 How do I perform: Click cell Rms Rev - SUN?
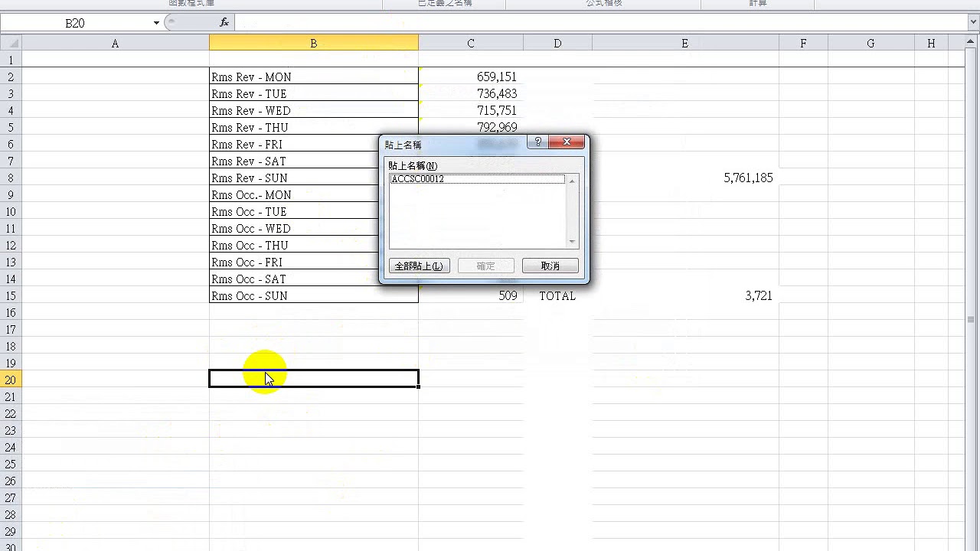[x=295, y=178]
